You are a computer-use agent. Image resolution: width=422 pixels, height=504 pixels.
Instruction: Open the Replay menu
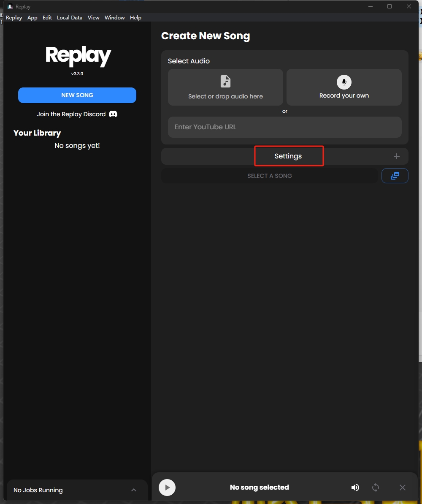tap(14, 18)
